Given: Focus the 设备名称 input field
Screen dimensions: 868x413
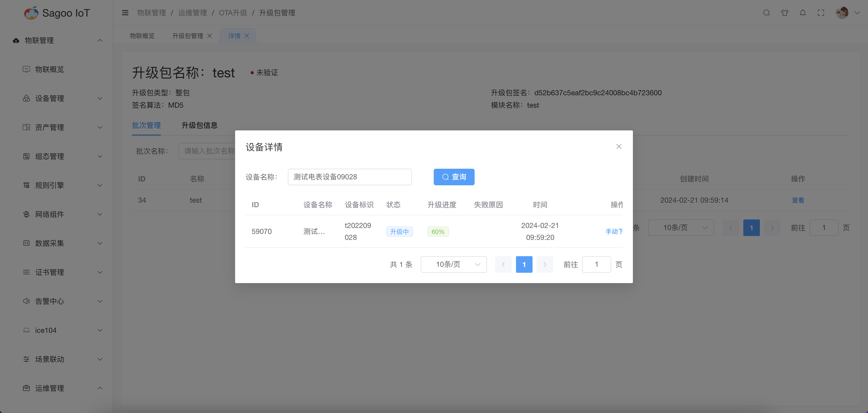Looking at the screenshot, I should click(350, 177).
